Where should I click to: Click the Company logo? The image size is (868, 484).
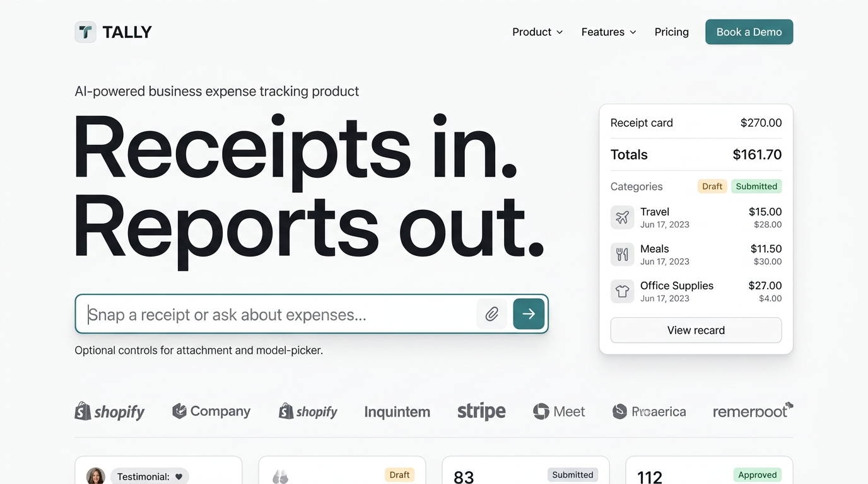(211, 412)
